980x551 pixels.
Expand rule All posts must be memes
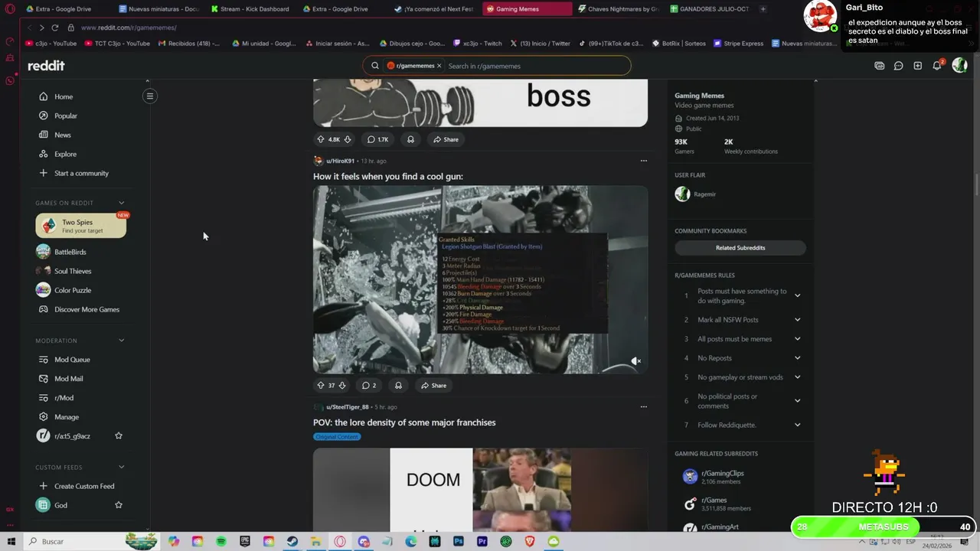pos(797,339)
